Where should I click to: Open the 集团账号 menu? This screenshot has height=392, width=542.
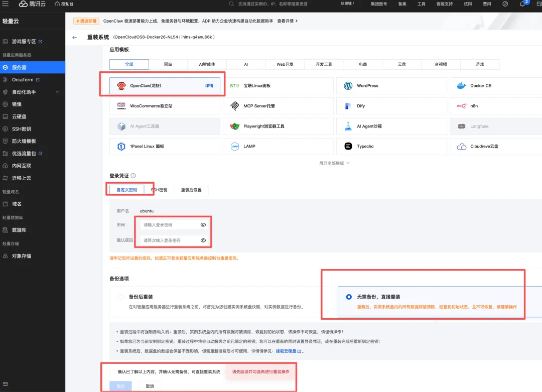(379, 4)
